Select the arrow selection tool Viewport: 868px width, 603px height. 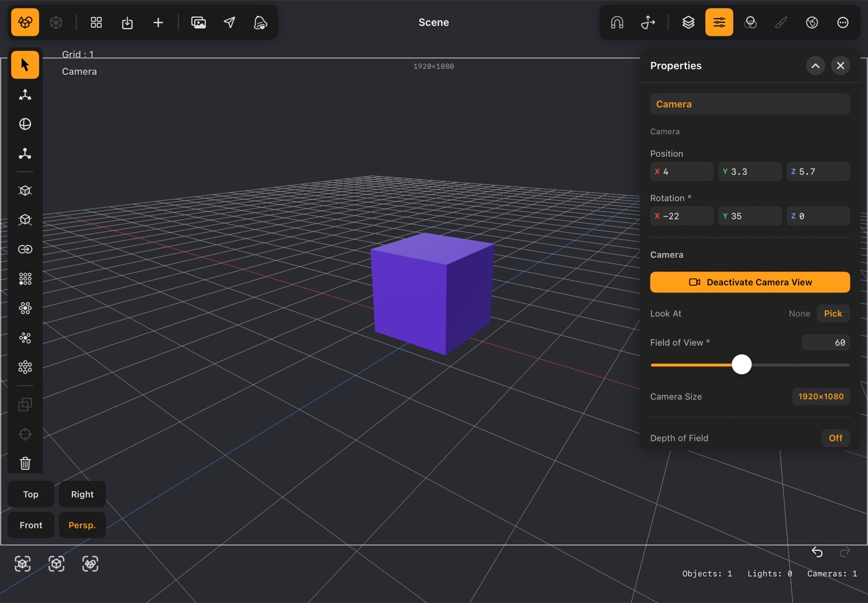25,64
